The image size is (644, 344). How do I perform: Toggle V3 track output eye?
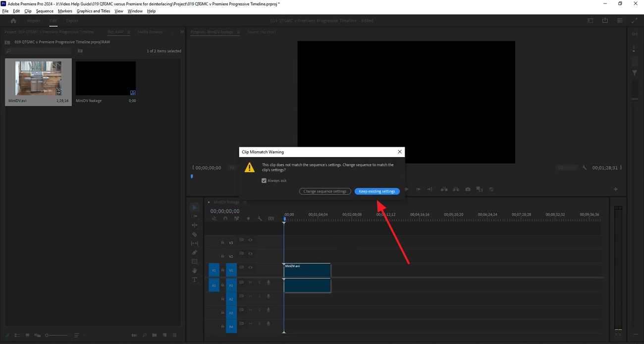(250, 240)
